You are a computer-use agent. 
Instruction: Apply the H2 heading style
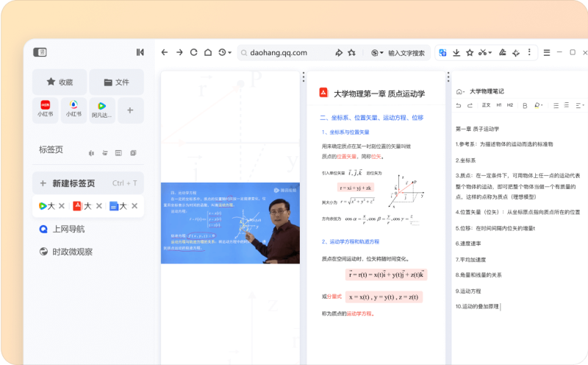(x=510, y=105)
